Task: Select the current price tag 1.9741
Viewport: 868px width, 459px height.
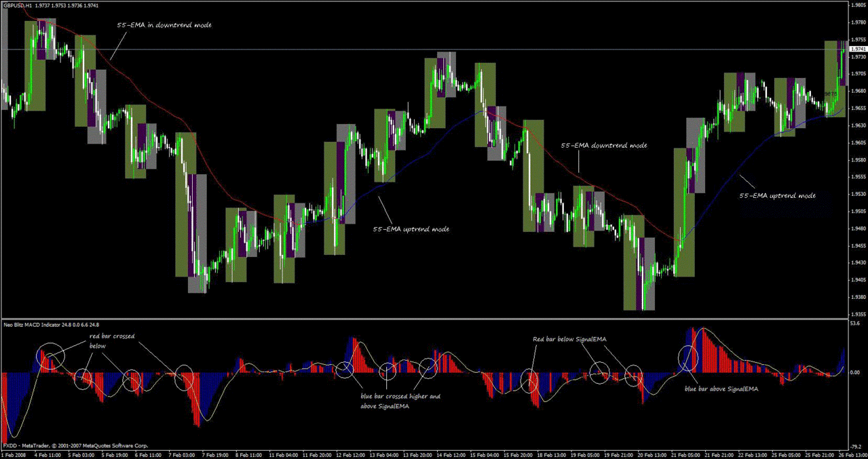Action: [x=858, y=49]
